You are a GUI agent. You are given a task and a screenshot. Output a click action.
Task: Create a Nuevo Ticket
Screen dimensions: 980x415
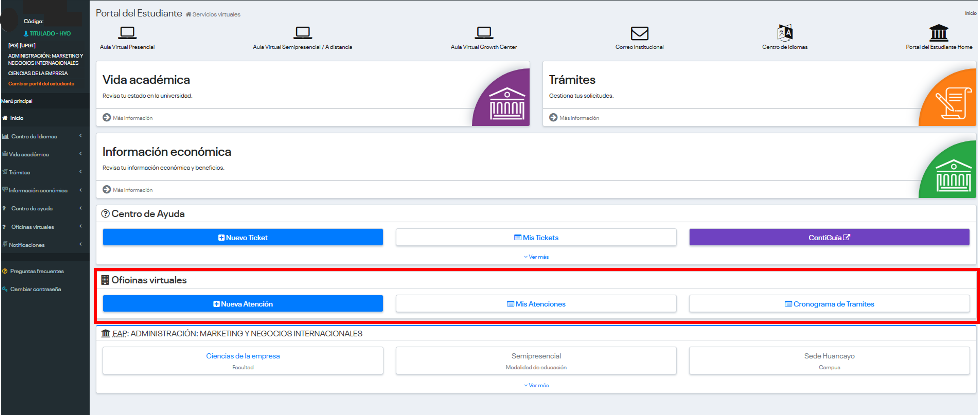tap(243, 237)
